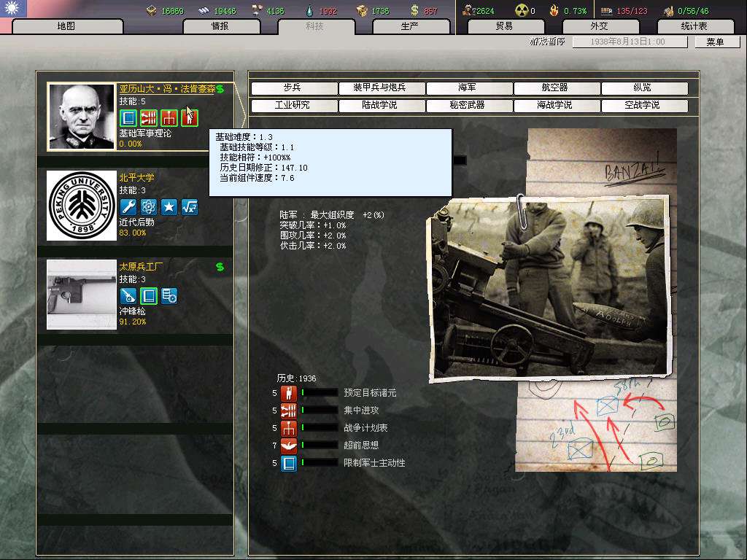Click the dissent flame icon showing 0.73%
The image size is (747, 560).
[x=554, y=10]
